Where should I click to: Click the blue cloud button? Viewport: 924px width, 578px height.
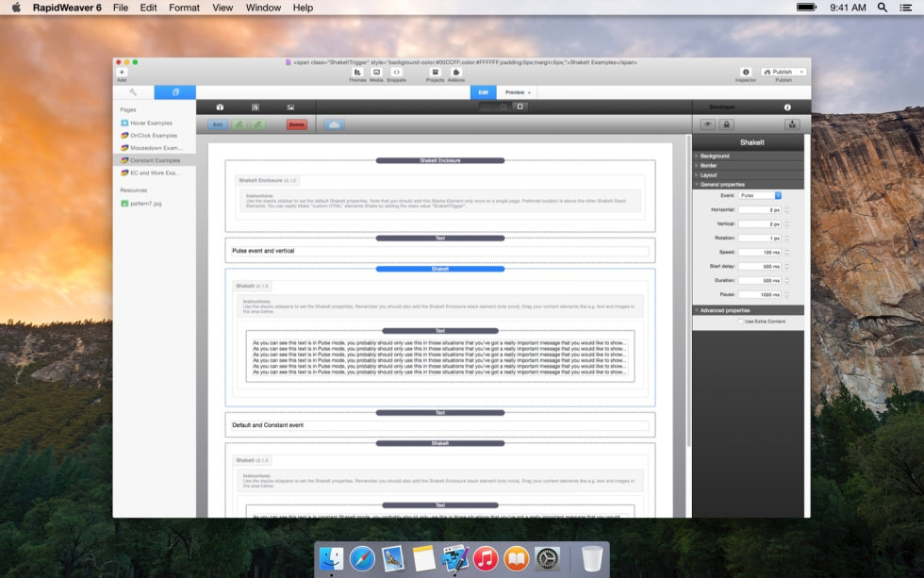click(334, 124)
